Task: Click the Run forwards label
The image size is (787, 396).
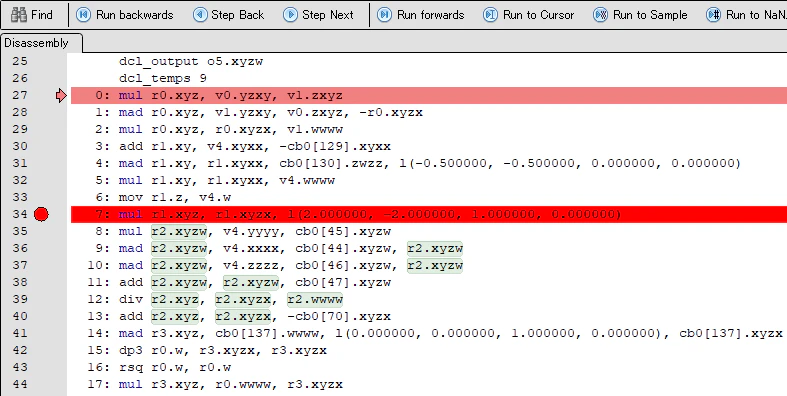Action: 431,15
